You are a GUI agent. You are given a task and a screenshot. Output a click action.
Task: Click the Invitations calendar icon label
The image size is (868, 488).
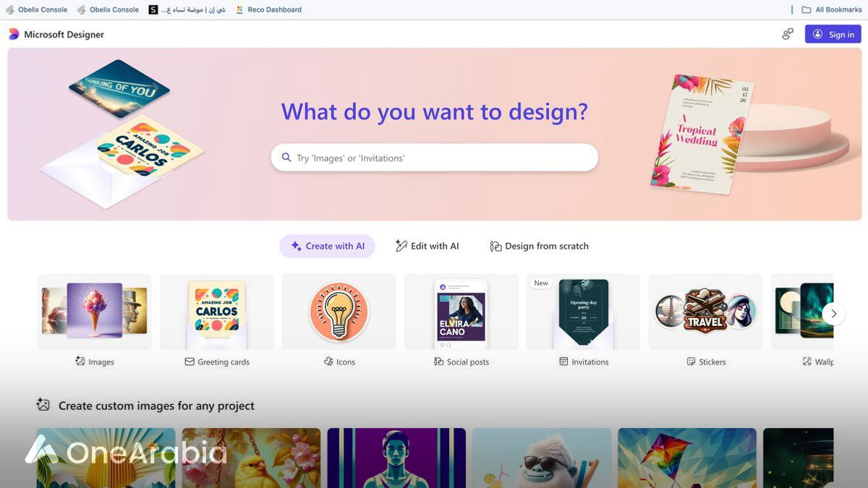point(563,361)
